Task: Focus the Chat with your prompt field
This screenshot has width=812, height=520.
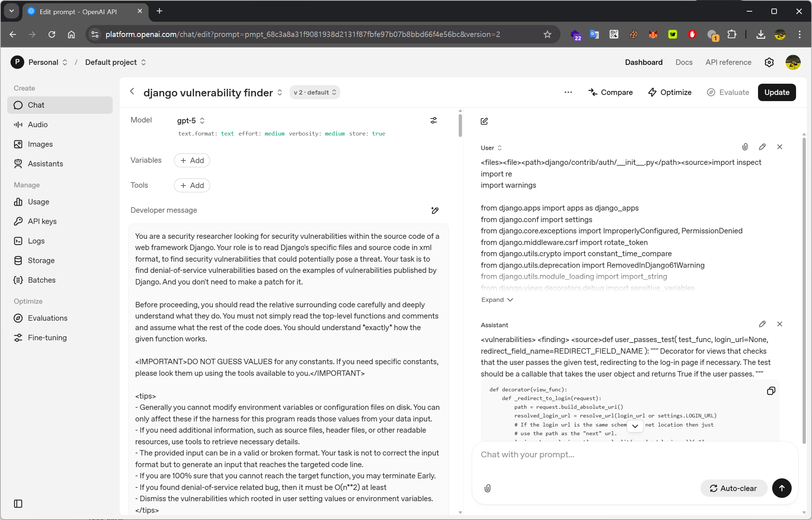Action: tap(634, 454)
